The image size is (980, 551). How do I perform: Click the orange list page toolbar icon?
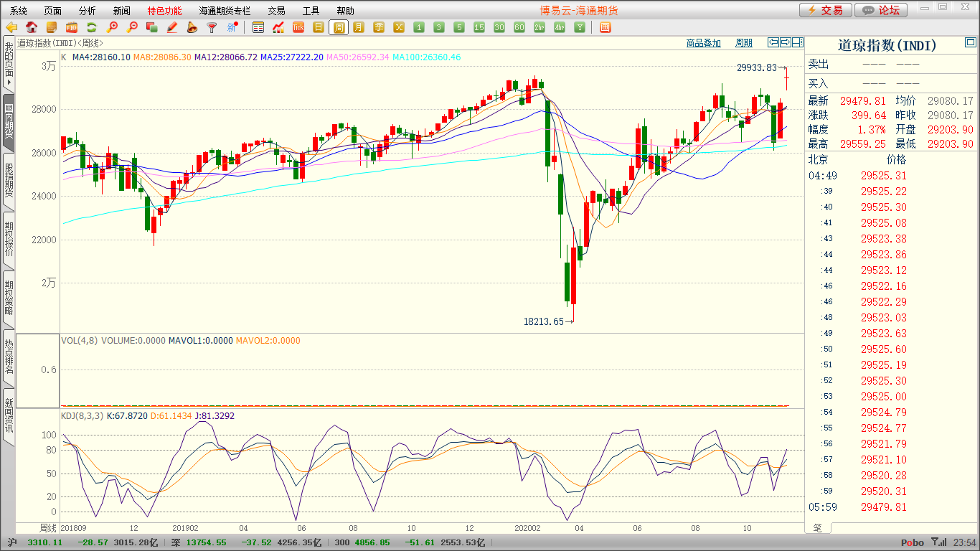(52, 27)
